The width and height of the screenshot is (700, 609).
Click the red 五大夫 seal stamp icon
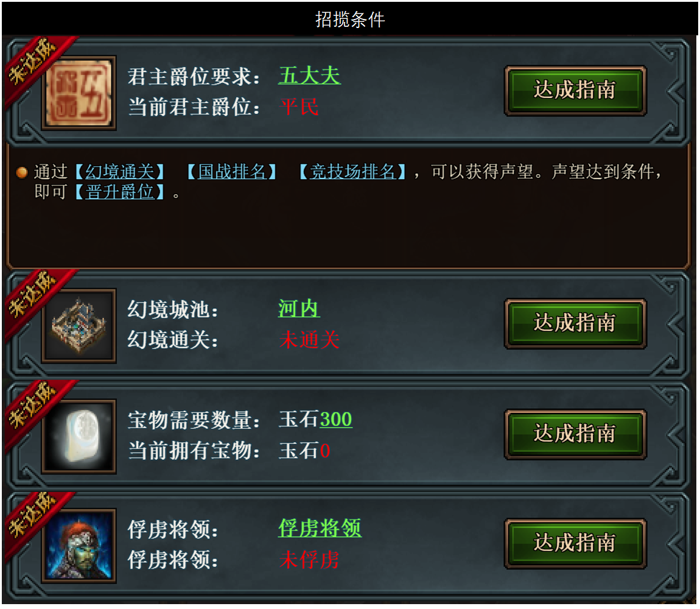coord(79,93)
